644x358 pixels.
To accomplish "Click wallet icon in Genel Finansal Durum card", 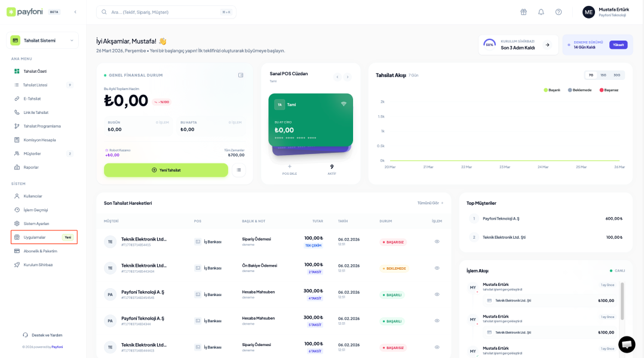I will [241, 75].
